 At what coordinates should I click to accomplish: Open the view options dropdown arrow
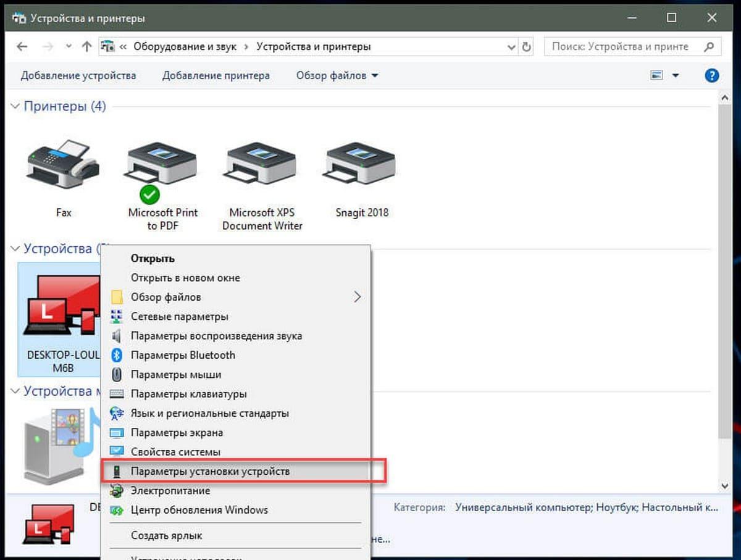(675, 76)
